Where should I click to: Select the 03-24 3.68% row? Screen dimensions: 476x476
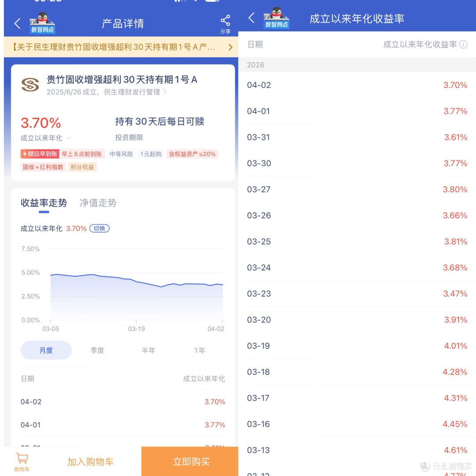point(357,268)
